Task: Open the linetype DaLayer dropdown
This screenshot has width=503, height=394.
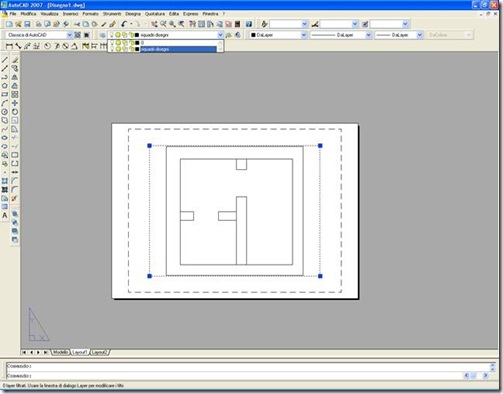Action: pyautogui.click(x=368, y=35)
